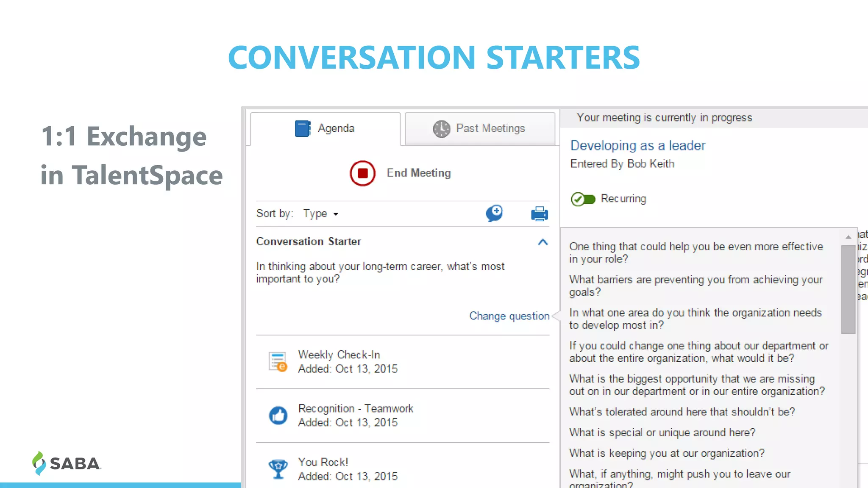Click the Saba logo
The image size is (868, 488).
[x=67, y=463]
